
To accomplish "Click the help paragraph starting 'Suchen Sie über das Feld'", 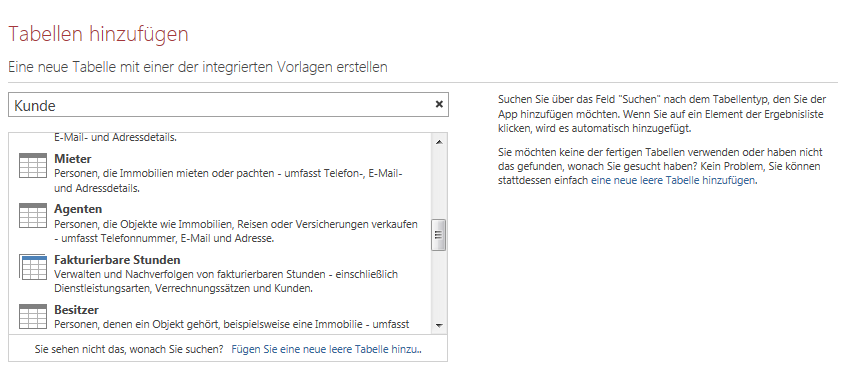I will [x=662, y=115].
